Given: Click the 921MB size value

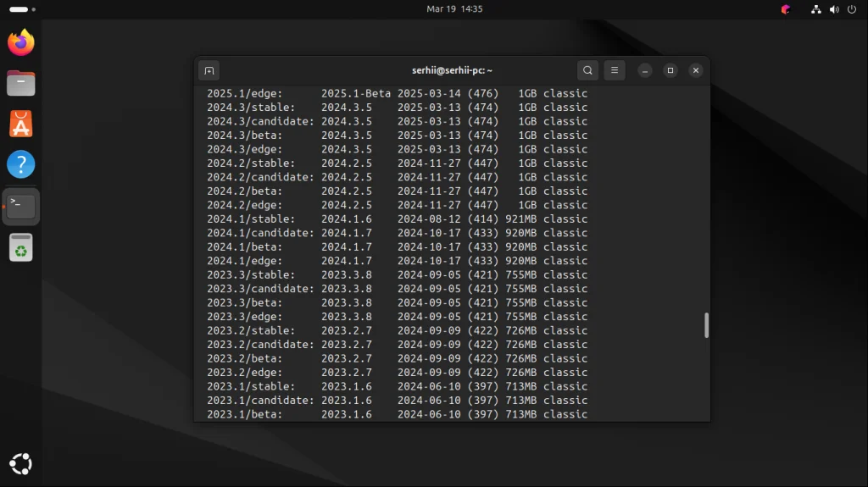Looking at the screenshot, I should (x=521, y=219).
